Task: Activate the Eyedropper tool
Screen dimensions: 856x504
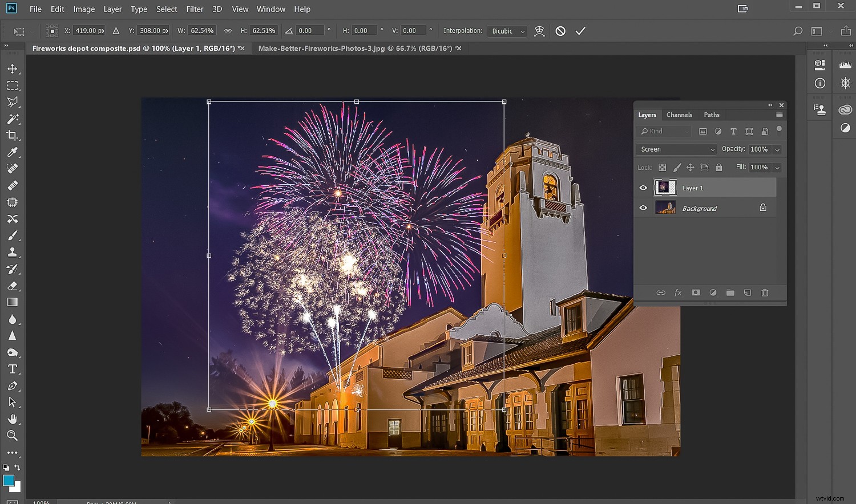Action: 13,152
